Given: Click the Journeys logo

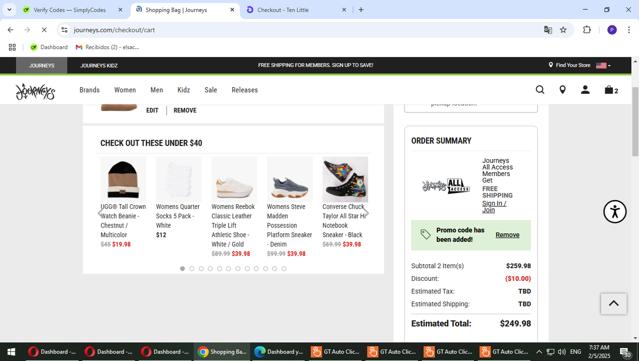Looking at the screenshot, I should (35, 91).
